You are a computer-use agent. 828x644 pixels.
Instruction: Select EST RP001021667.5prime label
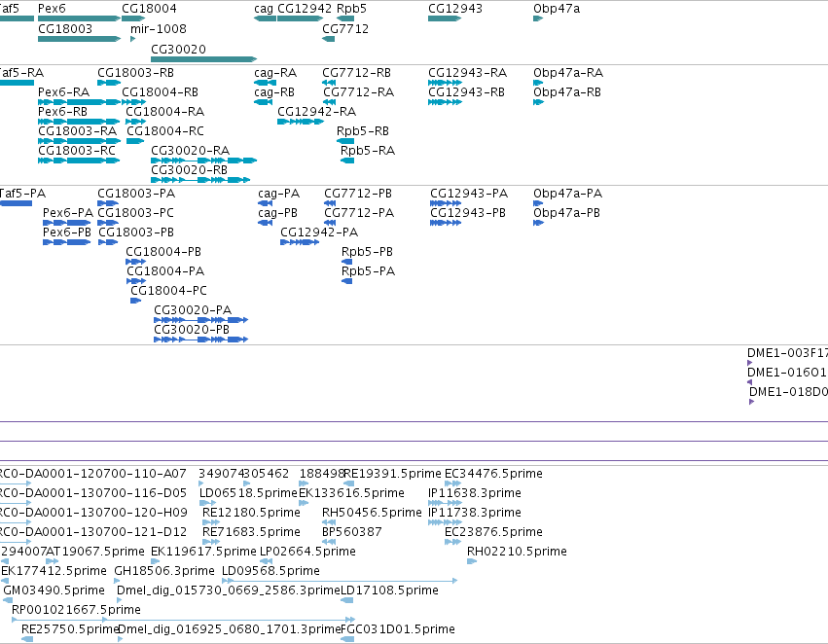[x=77, y=610]
